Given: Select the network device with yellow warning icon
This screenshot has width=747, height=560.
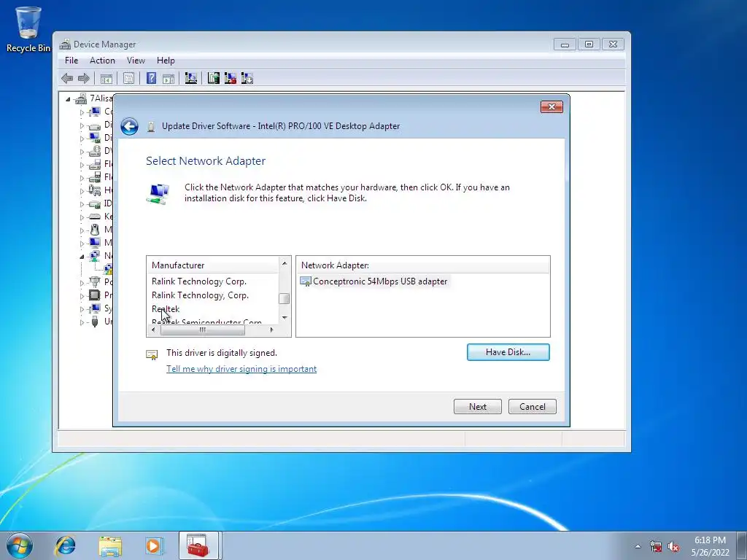Looking at the screenshot, I should coord(108,269).
